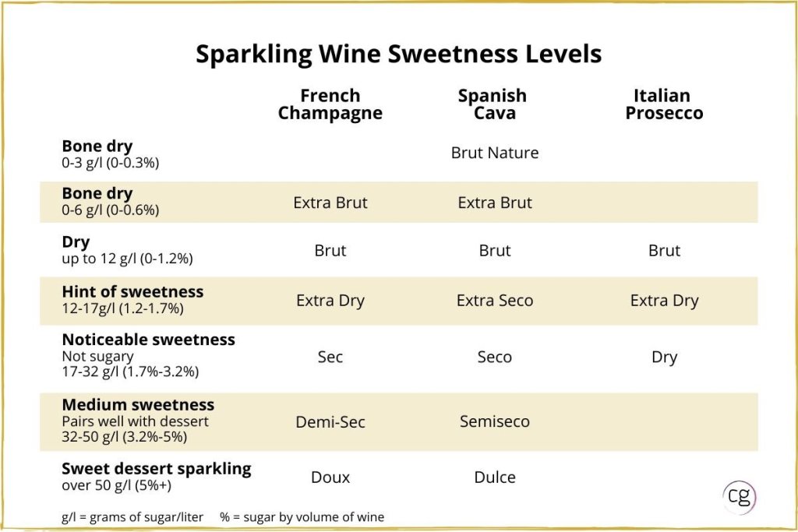The height and width of the screenshot is (532, 798).
Task: Select the Italian Prosecco column header
Action: tap(662, 104)
